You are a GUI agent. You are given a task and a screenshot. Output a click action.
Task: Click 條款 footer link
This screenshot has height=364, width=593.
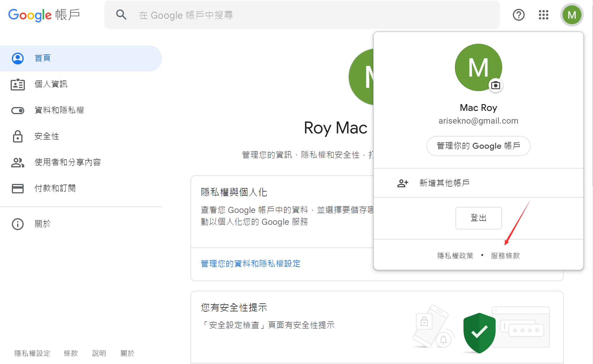(71, 353)
